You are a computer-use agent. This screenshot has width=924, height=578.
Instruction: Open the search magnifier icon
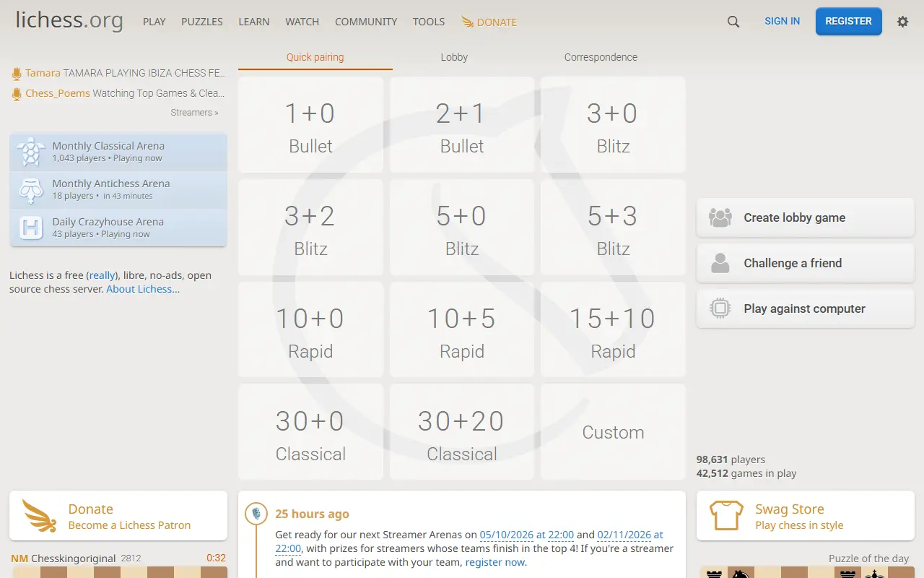(733, 22)
